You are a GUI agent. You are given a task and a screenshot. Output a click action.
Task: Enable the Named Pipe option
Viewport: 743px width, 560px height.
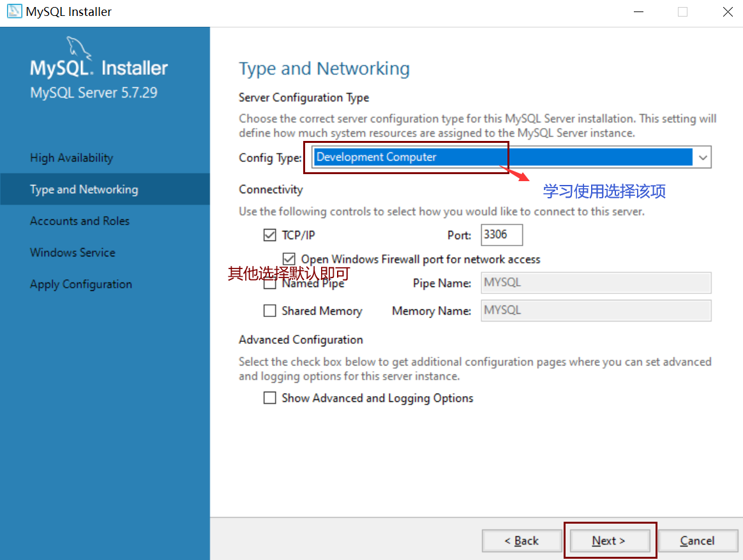coord(269,283)
